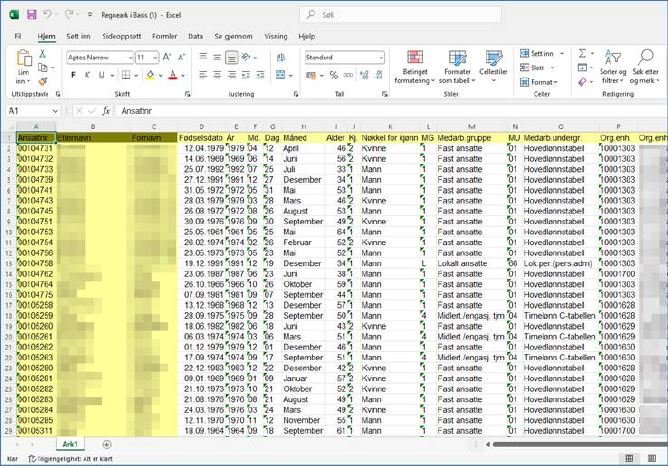Open the font size 11 dropdown
The width and height of the screenshot is (668, 466).
tap(155, 57)
